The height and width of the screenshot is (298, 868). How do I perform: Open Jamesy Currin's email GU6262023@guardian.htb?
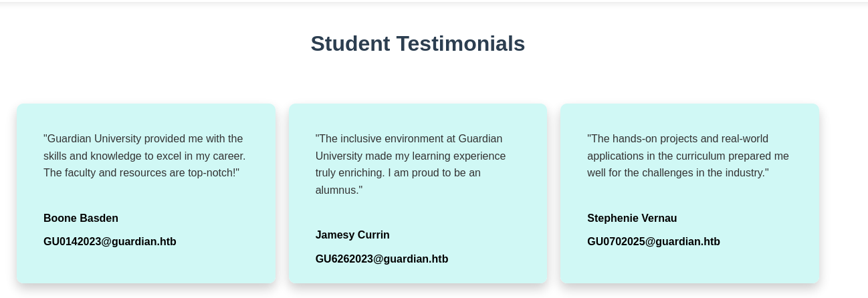pyautogui.click(x=381, y=259)
